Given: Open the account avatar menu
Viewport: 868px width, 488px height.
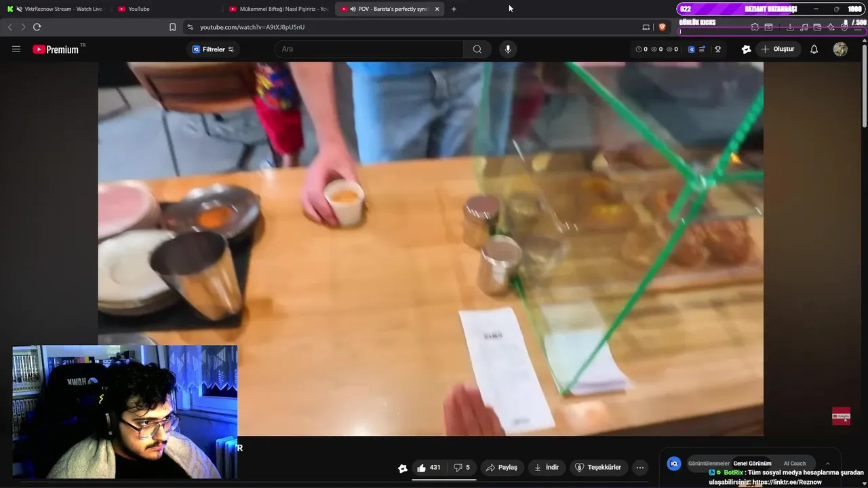Looking at the screenshot, I should (x=840, y=49).
